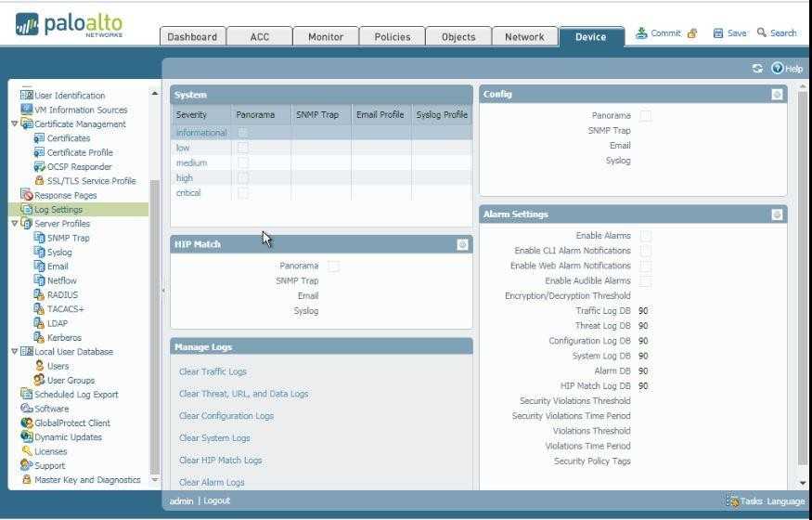Image resolution: width=812 pixels, height=520 pixels.
Task: Collapse the Server Profiles tree node
Action: [x=14, y=224]
